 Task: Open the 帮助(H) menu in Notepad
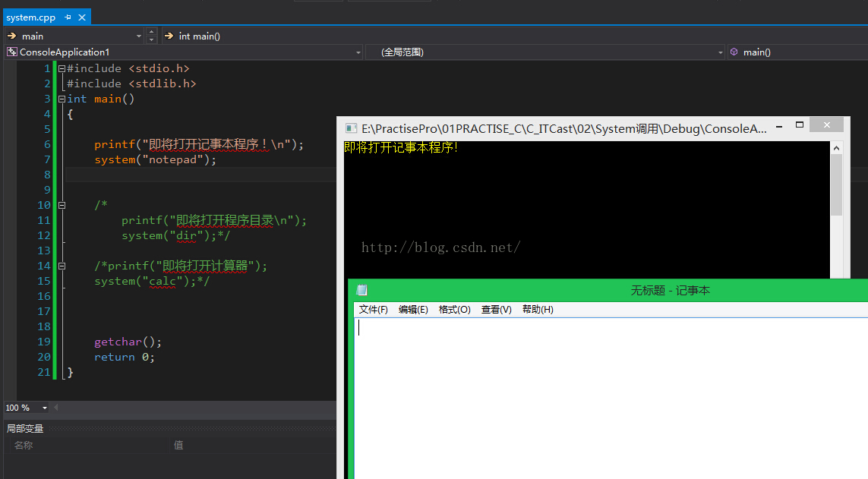[538, 310]
